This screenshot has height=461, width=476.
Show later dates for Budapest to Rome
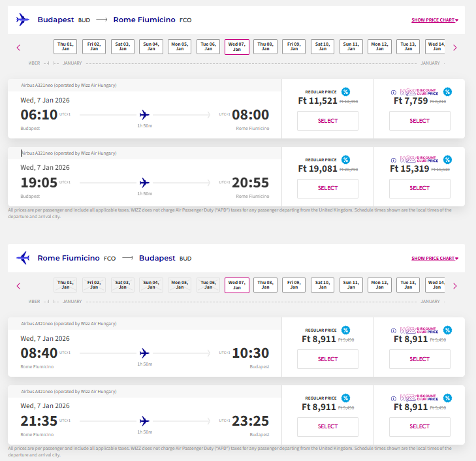pyautogui.click(x=454, y=47)
